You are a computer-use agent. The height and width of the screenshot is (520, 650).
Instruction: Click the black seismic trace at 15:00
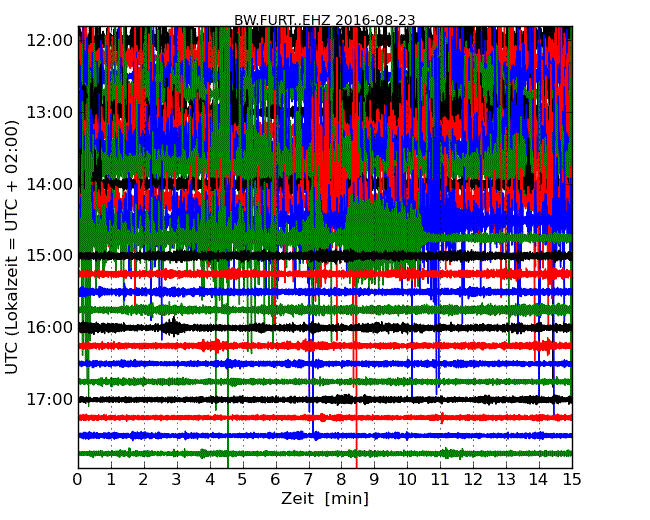325,256
